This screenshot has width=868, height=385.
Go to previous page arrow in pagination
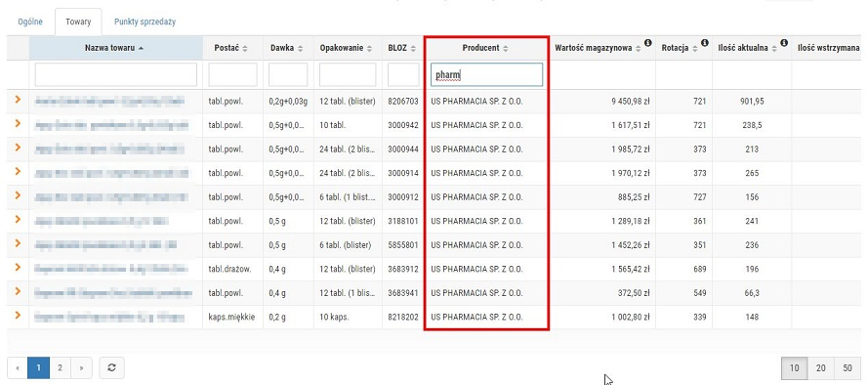[x=18, y=367]
